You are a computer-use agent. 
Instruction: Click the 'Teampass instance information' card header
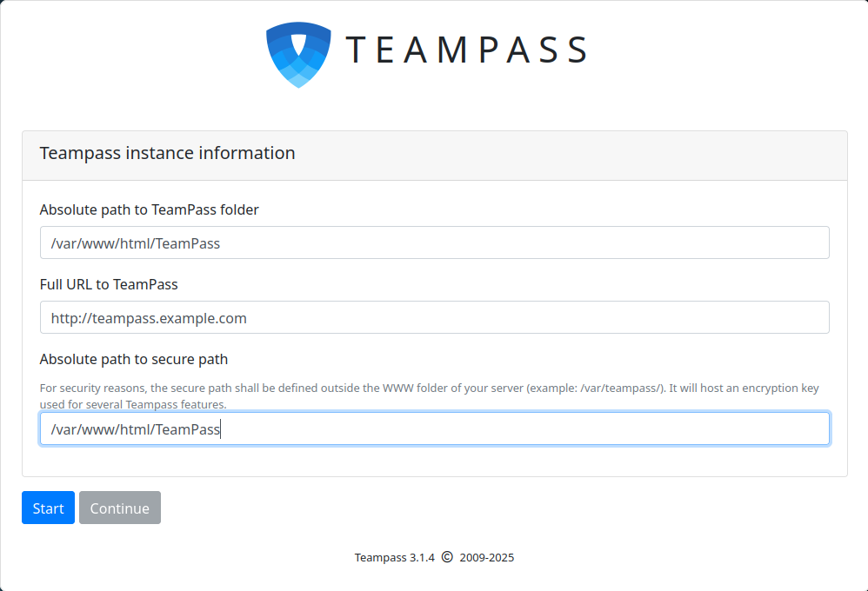[x=168, y=154]
